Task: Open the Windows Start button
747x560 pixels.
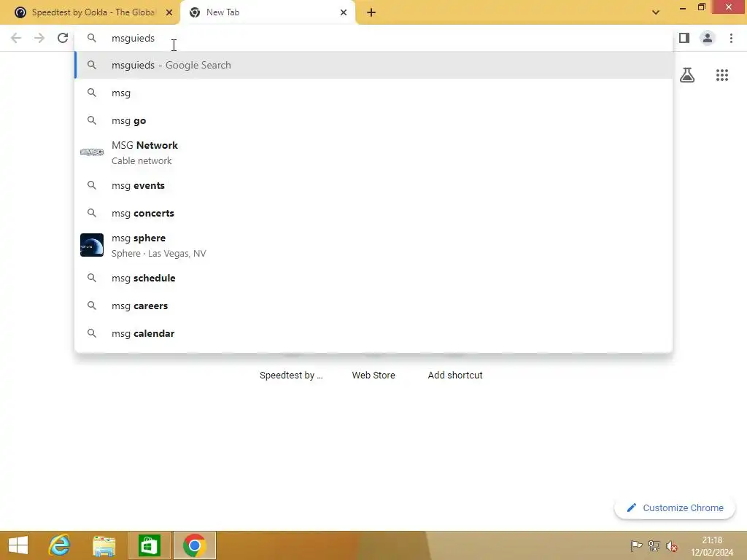Action: pos(18,545)
